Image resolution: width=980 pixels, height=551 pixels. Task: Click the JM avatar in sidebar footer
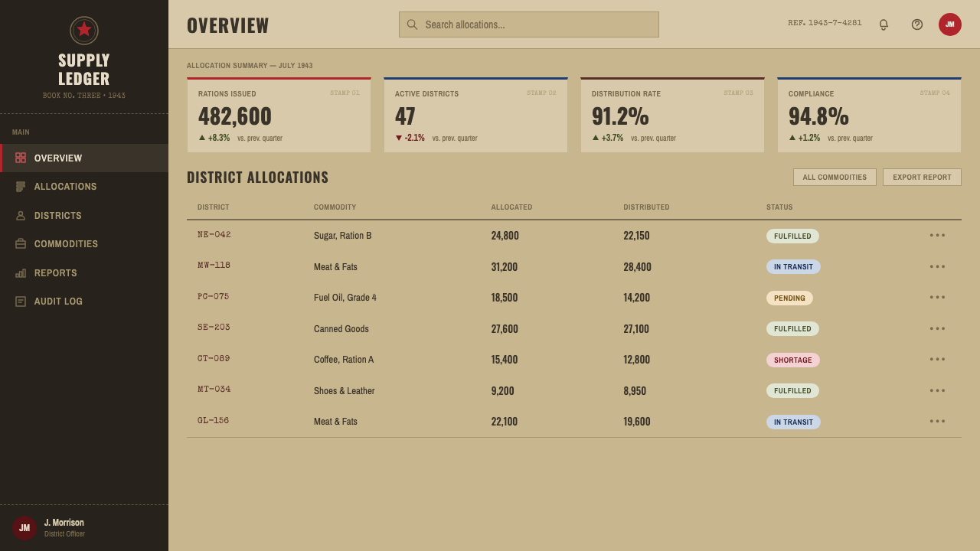(x=24, y=528)
